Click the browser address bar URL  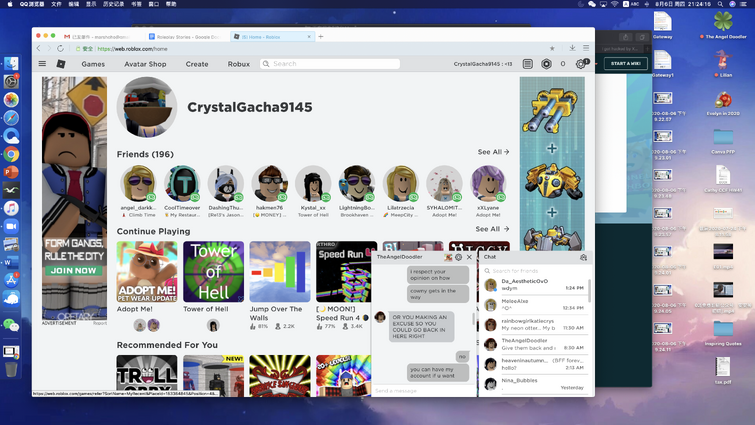[x=132, y=49]
